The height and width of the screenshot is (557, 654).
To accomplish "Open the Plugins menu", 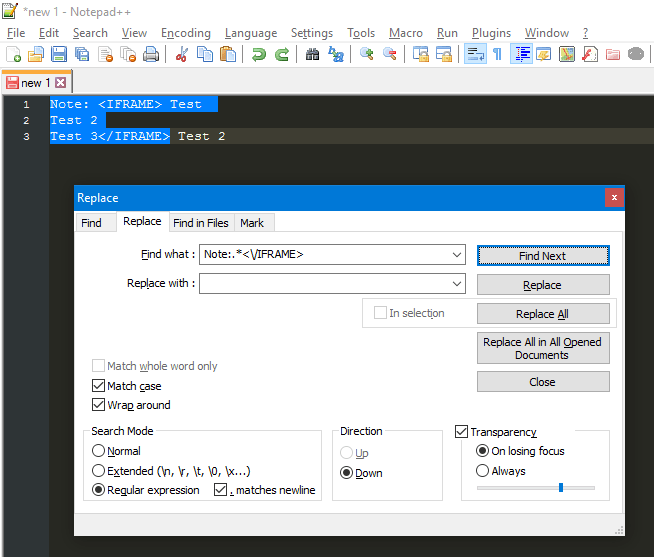I will pyautogui.click(x=491, y=33).
